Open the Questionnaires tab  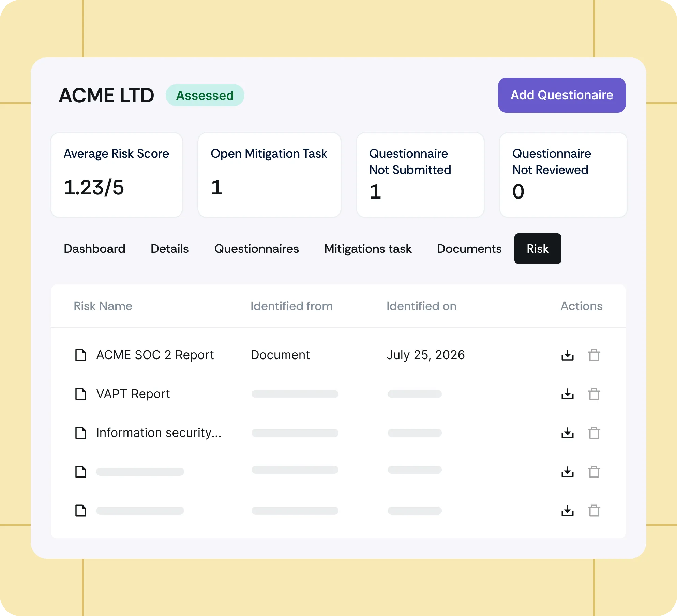pyautogui.click(x=256, y=249)
